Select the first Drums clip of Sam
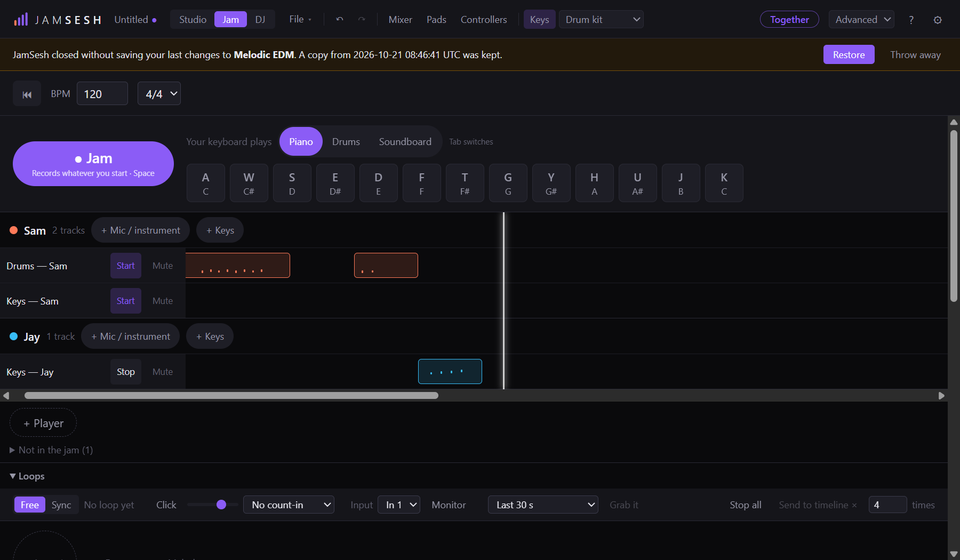This screenshot has width=960, height=560. click(x=238, y=265)
